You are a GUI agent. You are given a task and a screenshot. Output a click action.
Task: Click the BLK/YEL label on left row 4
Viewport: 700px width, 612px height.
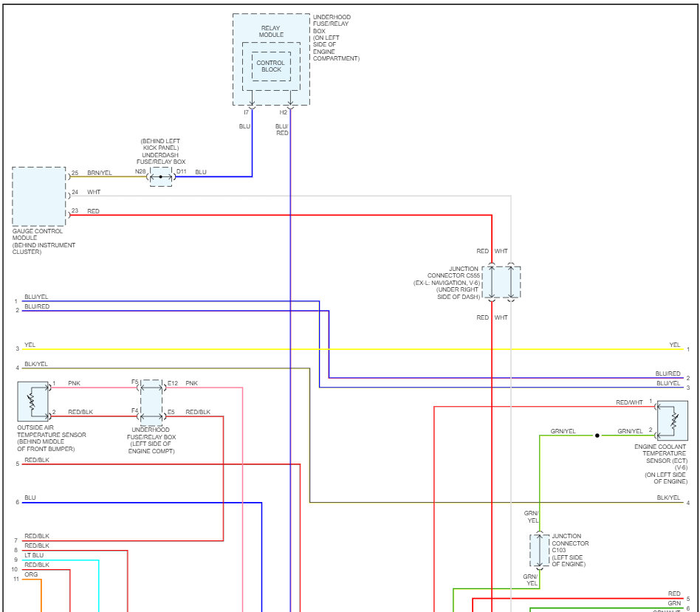(36, 364)
